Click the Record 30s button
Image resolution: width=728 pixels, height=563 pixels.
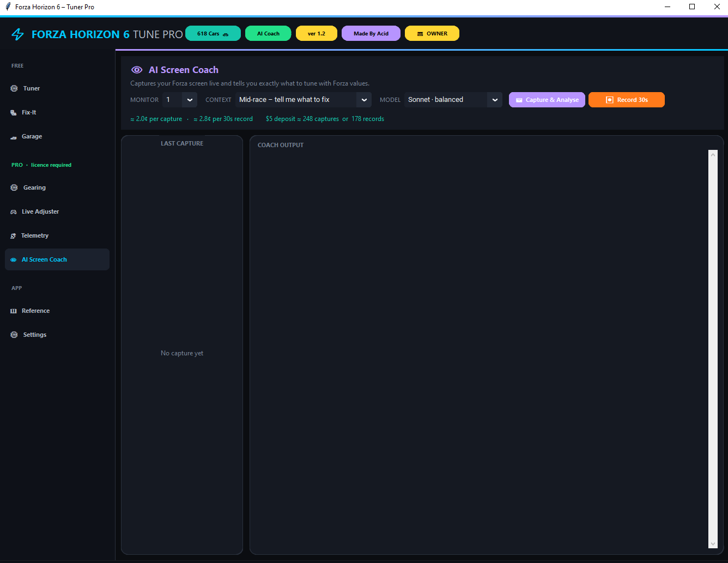627,100
